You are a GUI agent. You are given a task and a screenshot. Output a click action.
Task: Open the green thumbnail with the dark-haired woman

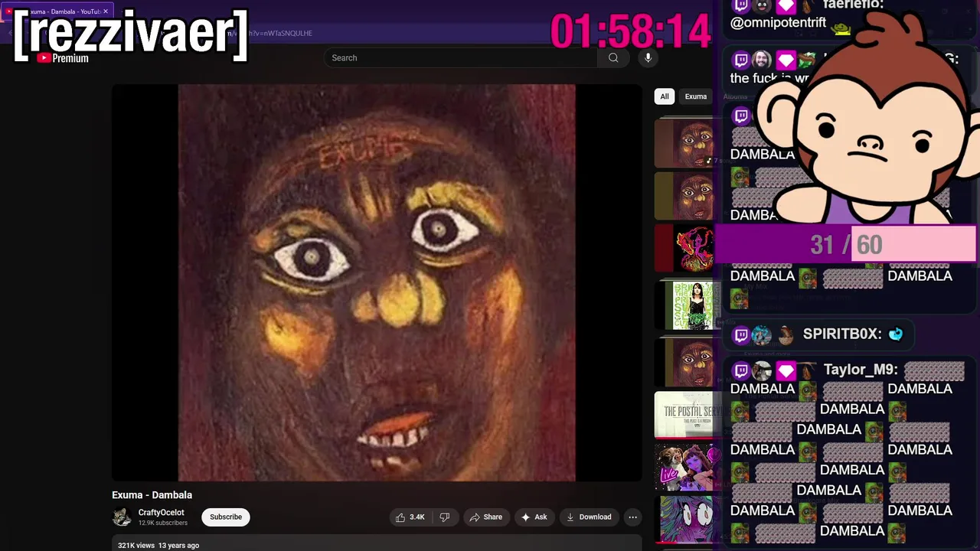(688, 305)
